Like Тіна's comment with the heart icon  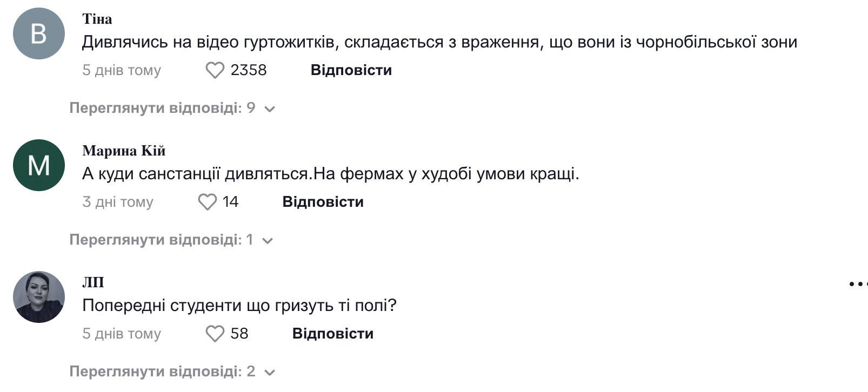[x=215, y=70]
